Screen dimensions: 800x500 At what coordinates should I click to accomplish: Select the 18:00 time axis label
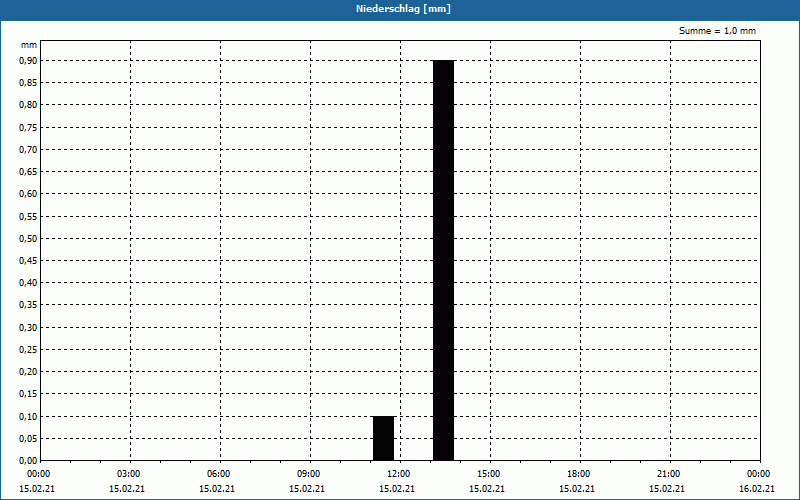[579, 474]
